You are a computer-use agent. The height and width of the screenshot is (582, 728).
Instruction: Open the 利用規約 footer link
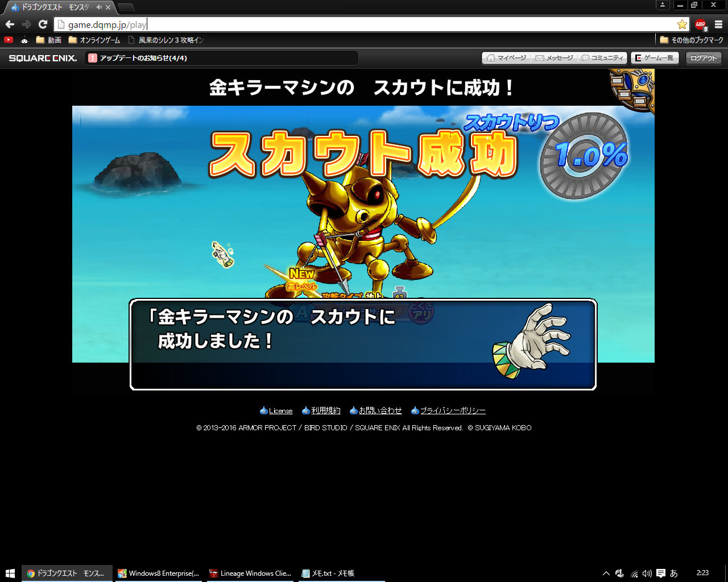pos(325,410)
